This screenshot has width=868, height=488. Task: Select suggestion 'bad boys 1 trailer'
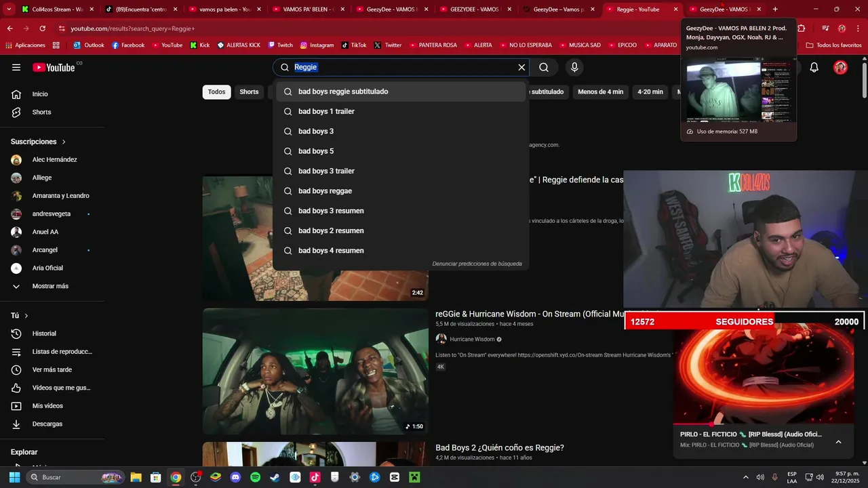pos(401,111)
